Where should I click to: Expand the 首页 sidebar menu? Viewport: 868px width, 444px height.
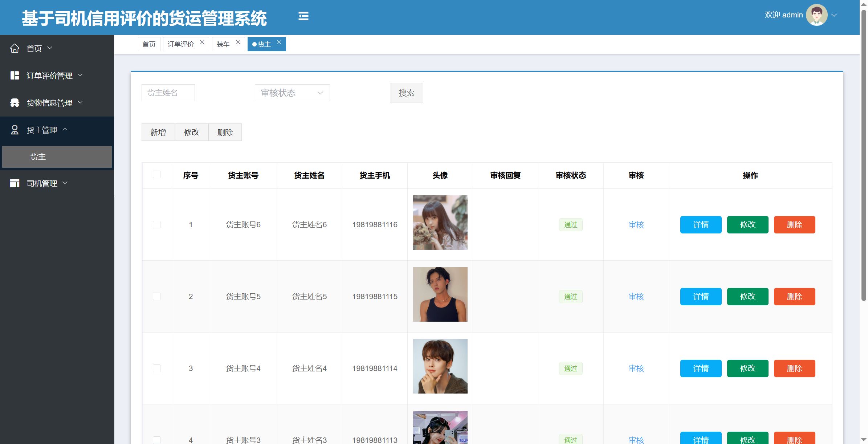coord(50,48)
